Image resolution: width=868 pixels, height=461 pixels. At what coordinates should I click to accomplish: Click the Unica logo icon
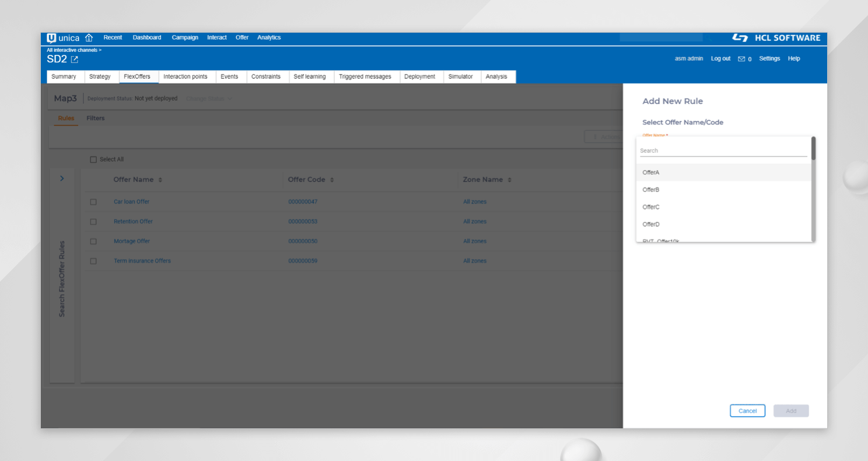click(52, 38)
